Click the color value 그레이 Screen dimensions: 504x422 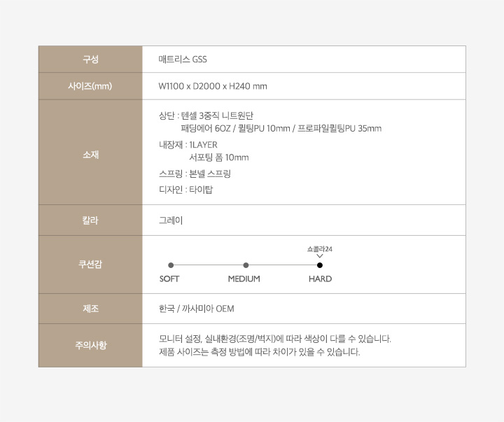171,220
